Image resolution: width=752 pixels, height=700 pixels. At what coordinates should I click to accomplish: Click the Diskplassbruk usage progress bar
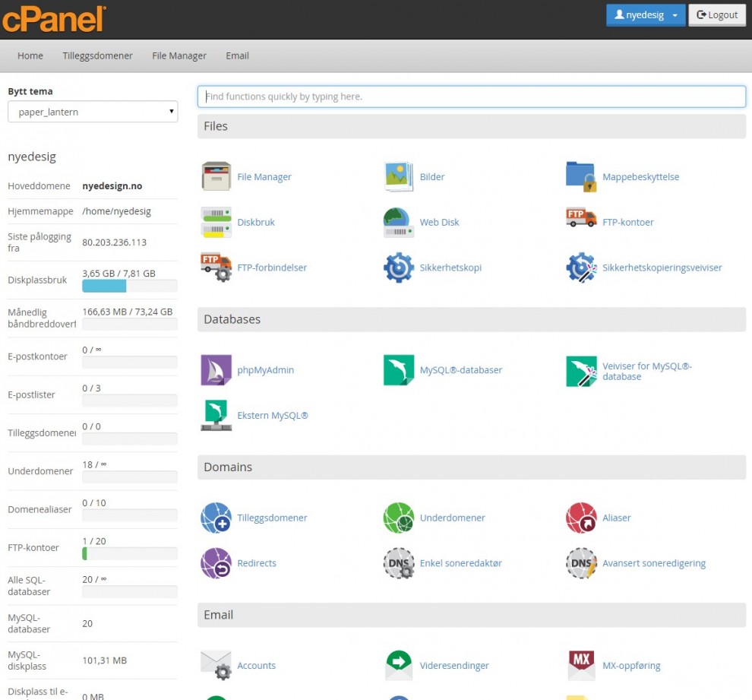(129, 286)
